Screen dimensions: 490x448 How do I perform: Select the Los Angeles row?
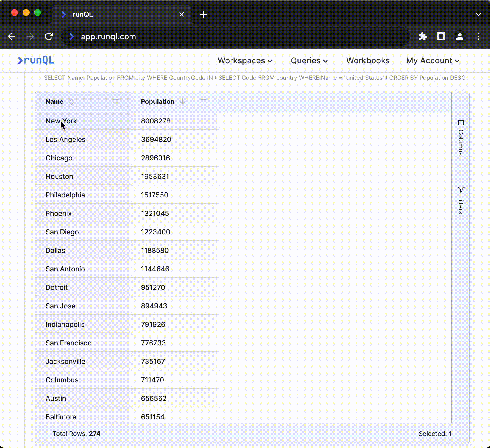click(x=66, y=140)
